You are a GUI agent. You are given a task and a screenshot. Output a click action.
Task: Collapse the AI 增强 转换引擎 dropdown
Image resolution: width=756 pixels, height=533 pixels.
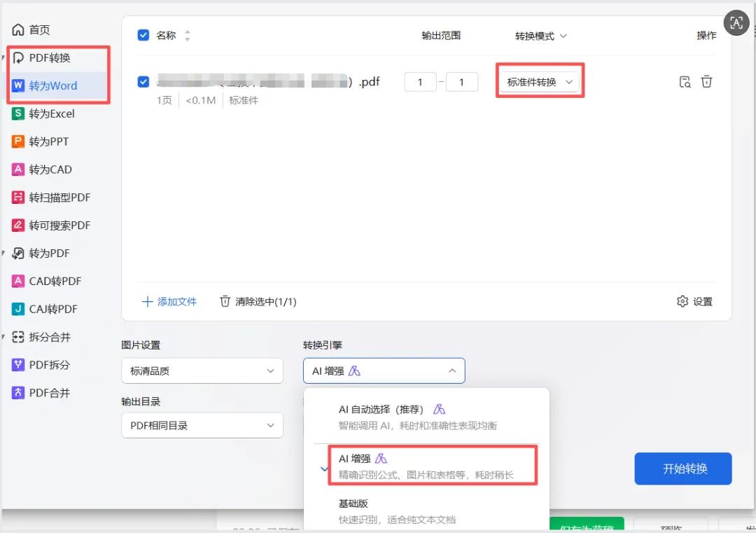point(384,371)
